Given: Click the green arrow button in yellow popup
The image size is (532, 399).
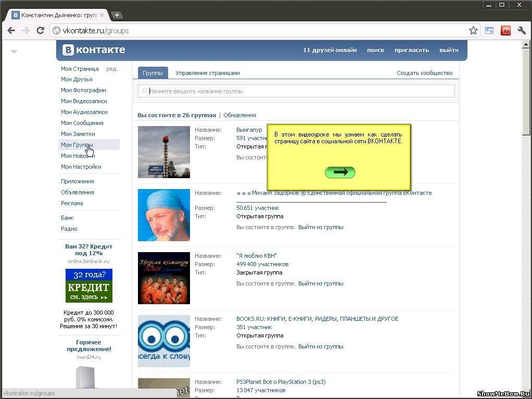Looking at the screenshot, I should click(340, 172).
